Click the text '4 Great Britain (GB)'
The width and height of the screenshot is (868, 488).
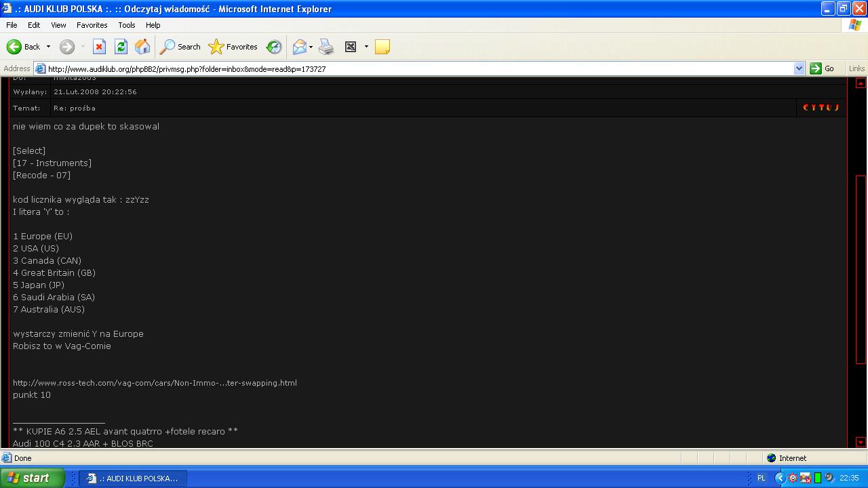point(54,272)
